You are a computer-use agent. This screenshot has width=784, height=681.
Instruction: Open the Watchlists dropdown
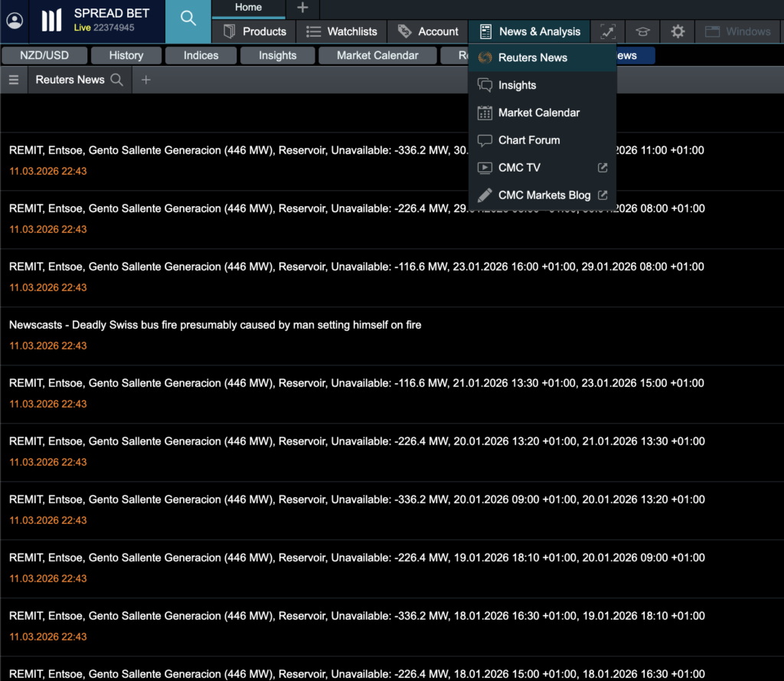click(x=342, y=31)
